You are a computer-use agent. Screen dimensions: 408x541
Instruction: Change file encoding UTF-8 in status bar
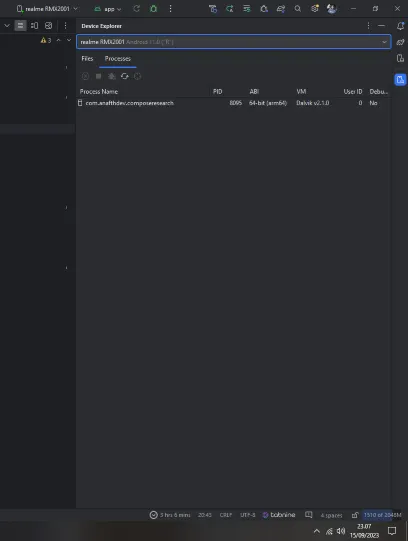click(x=247, y=515)
